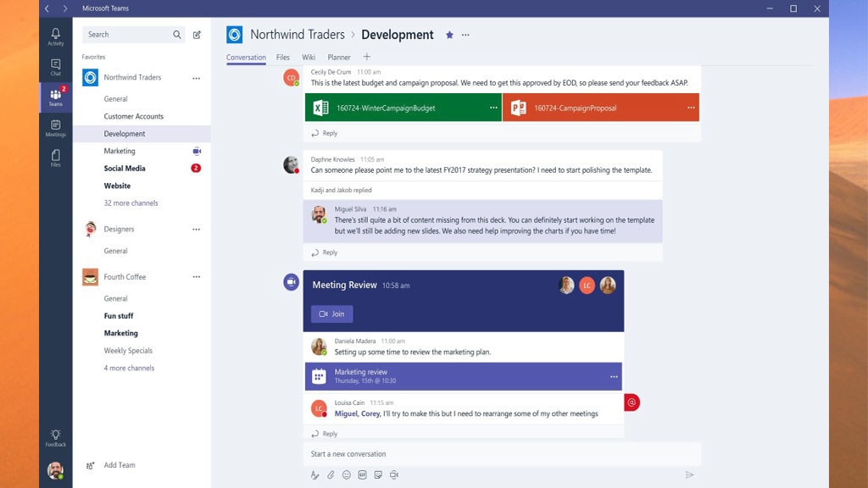Insert a GIF using the GIF icon

(x=361, y=475)
